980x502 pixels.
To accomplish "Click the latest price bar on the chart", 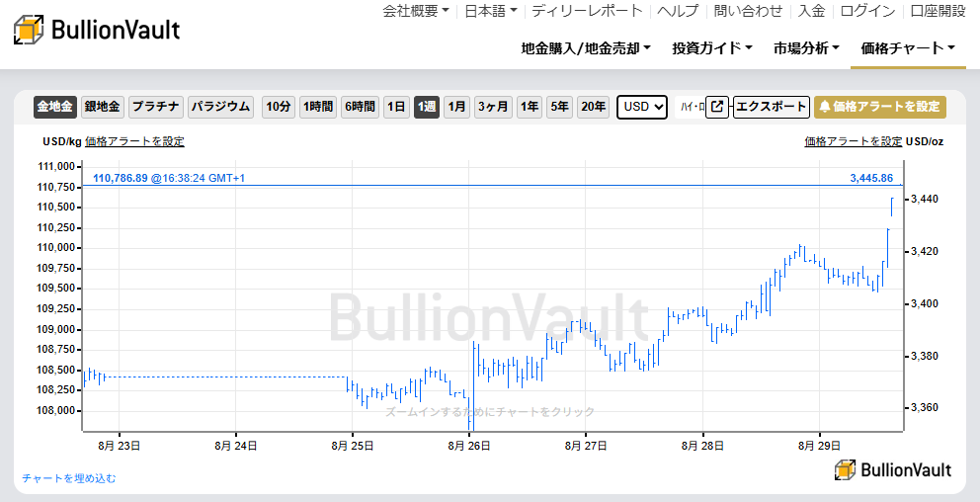I will (x=892, y=207).
